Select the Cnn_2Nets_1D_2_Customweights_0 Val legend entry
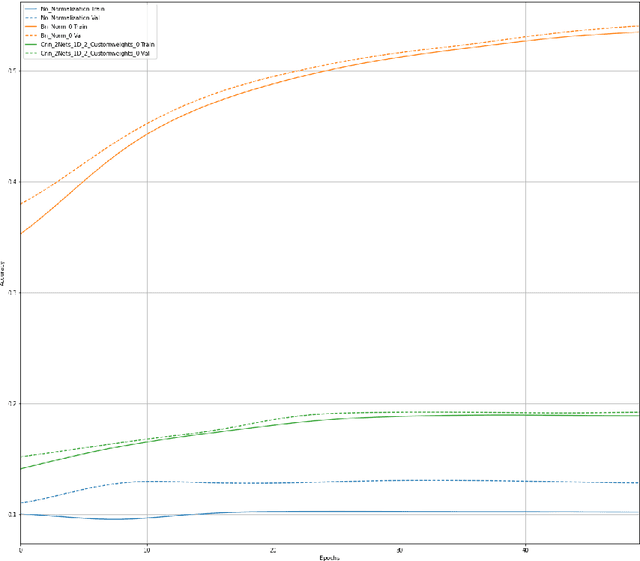Viewport: 640px width, 561px height. [x=95, y=54]
